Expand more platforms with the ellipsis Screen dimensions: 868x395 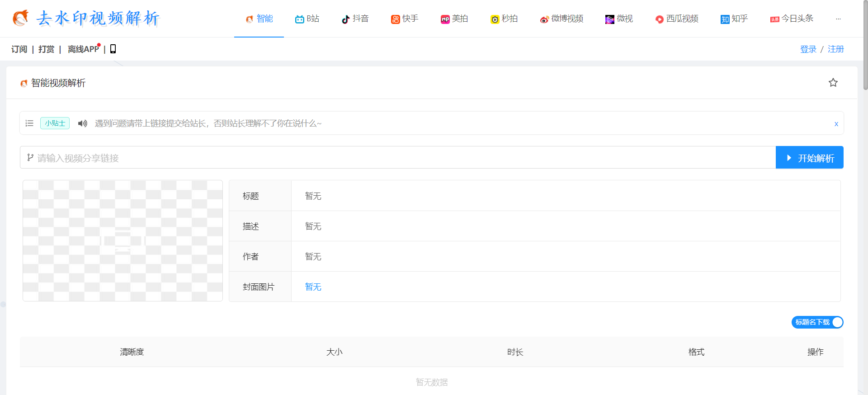(x=838, y=19)
